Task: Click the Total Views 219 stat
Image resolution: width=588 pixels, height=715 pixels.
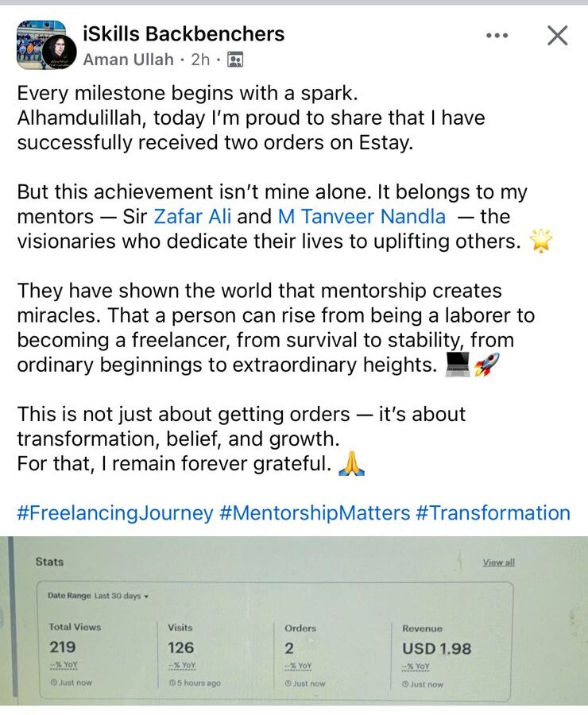Action: [64, 647]
